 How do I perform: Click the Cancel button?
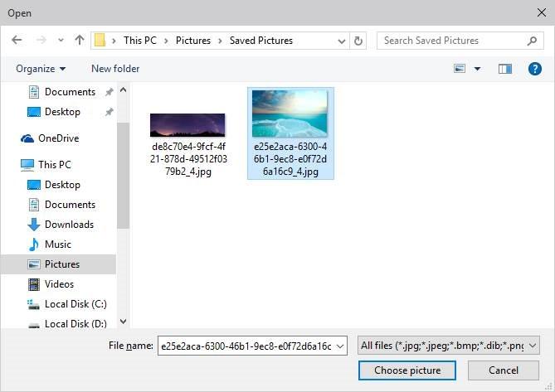503,370
